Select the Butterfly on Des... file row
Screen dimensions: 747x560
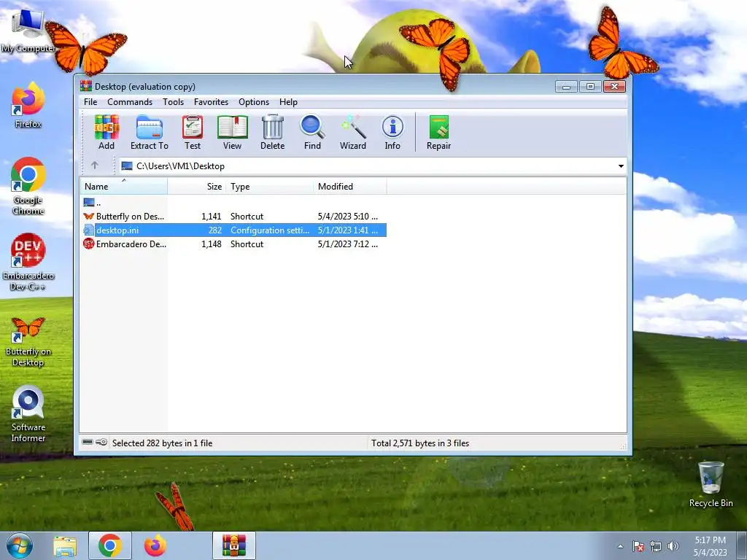[233, 216]
